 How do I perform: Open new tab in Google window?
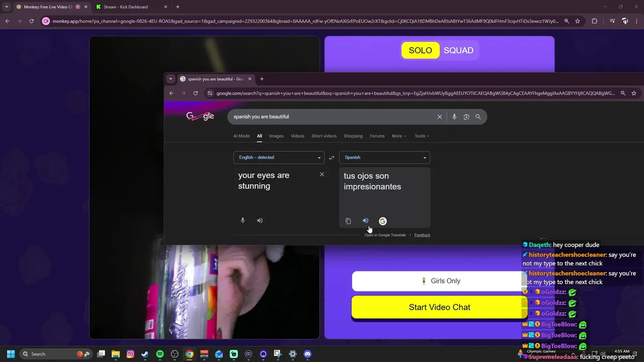pyautogui.click(x=262, y=78)
